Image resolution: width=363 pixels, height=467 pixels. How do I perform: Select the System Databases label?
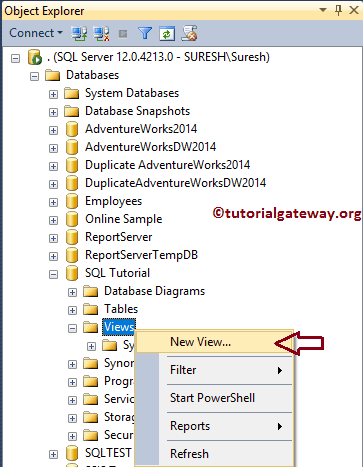click(132, 93)
